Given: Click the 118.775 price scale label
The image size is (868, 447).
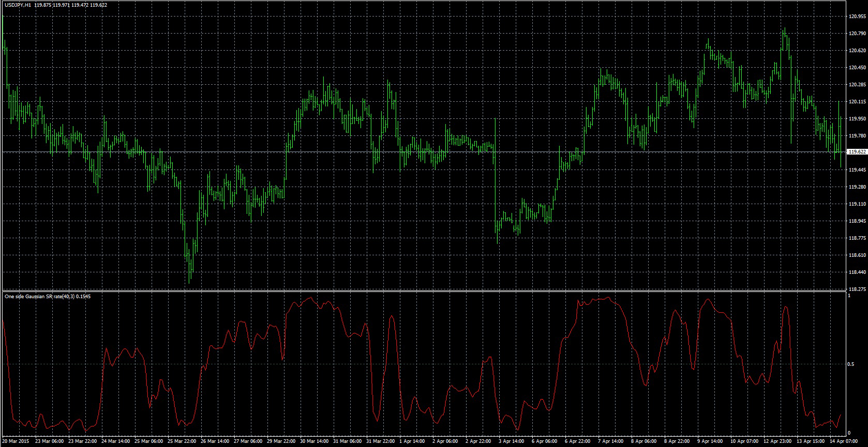Looking at the screenshot, I should pos(857,238).
